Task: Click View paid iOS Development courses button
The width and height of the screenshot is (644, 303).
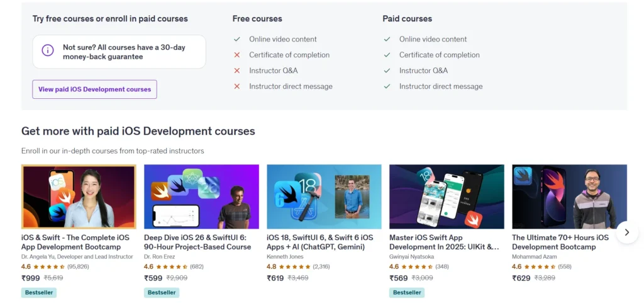Action: pos(94,89)
